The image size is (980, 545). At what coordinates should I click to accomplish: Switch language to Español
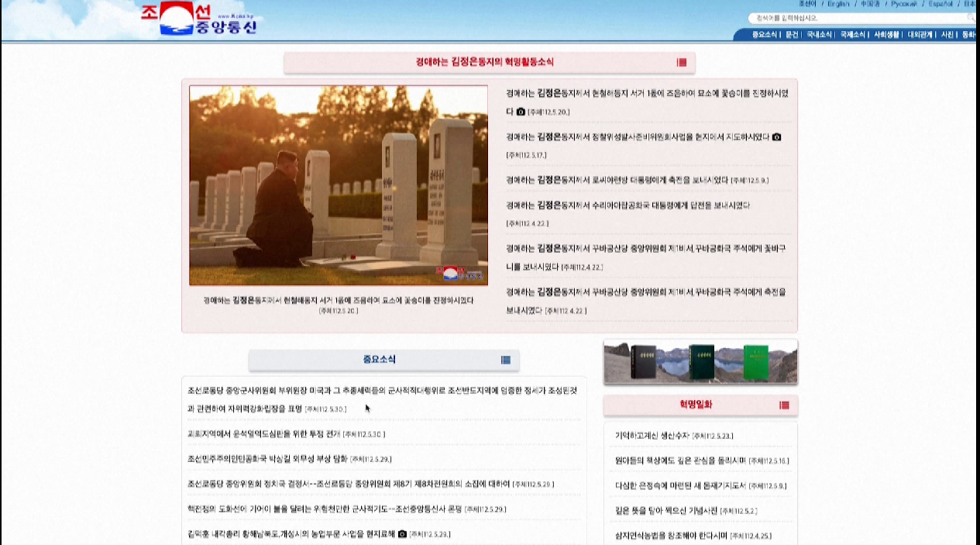click(940, 4)
